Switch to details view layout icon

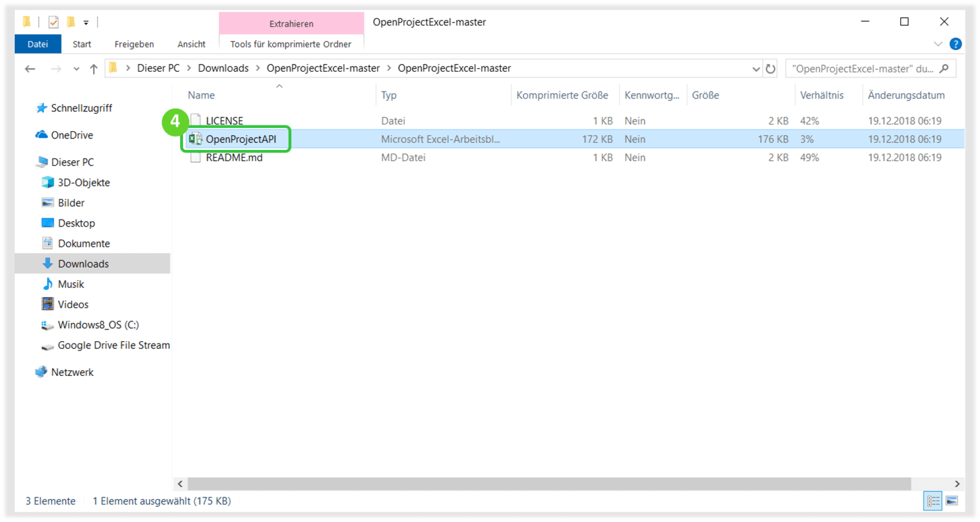(x=933, y=501)
